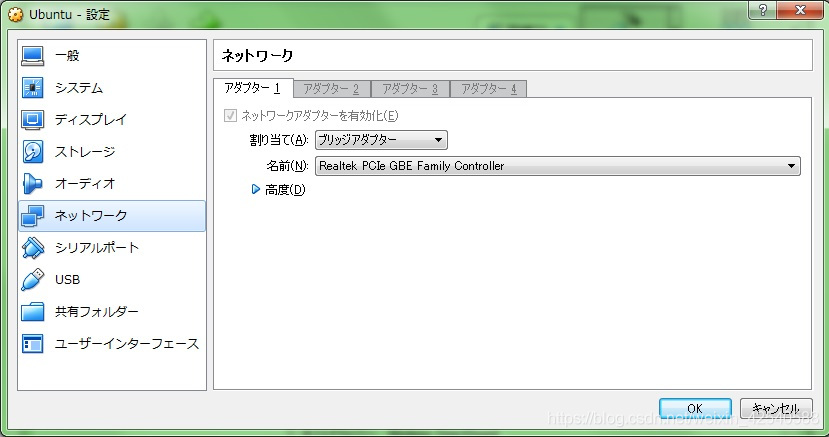Screen dimensions: 829x437
Task: Click the USB plug icon
Action: (x=33, y=280)
